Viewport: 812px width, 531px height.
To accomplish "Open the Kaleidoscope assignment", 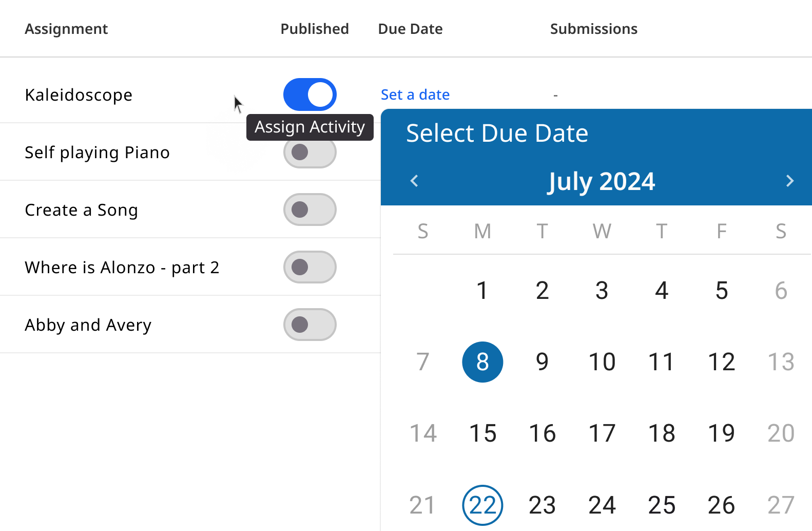I will tap(79, 95).
